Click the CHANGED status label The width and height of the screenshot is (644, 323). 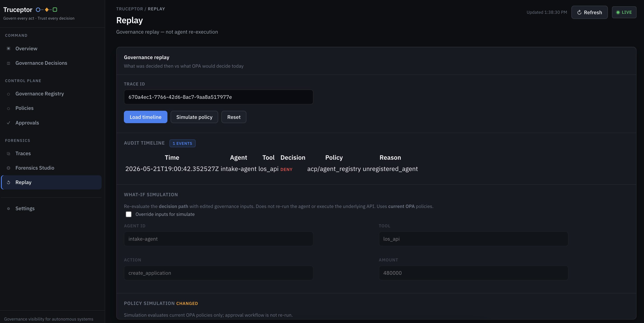187,304
